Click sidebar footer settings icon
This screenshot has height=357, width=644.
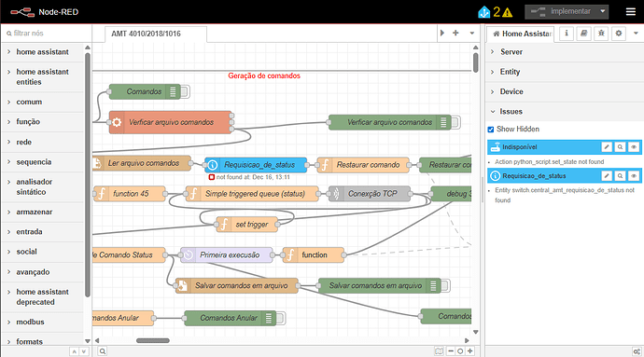[637, 351]
